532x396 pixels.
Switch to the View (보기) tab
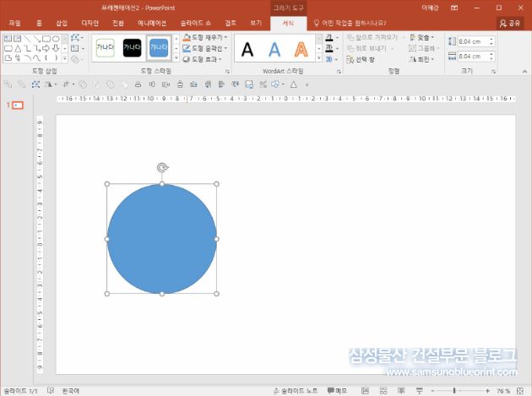[256, 23]
